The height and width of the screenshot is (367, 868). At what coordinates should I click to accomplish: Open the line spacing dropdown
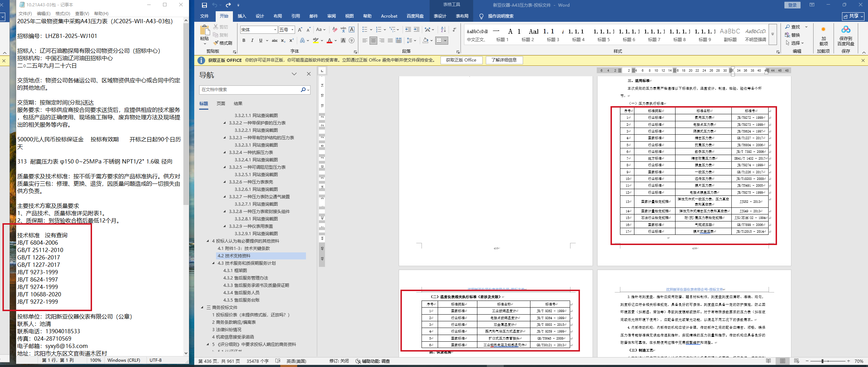pyautogui.click(x=411, y=40)
